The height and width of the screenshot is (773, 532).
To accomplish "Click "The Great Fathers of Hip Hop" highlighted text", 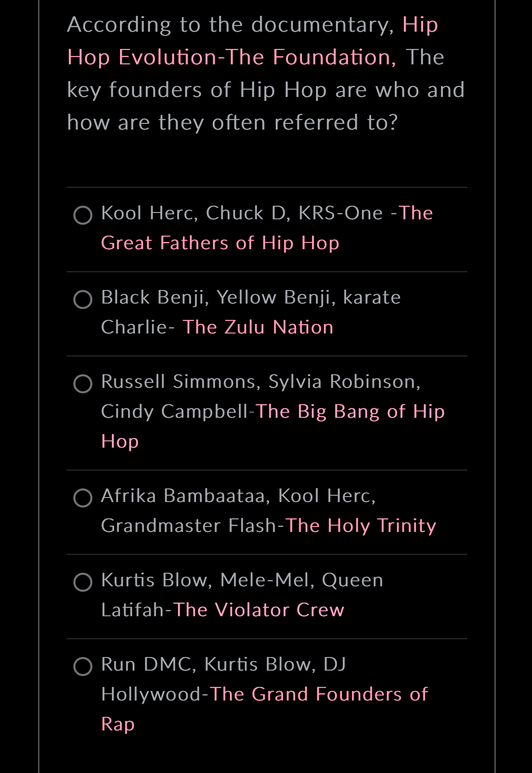I will [x=220, y=243].
